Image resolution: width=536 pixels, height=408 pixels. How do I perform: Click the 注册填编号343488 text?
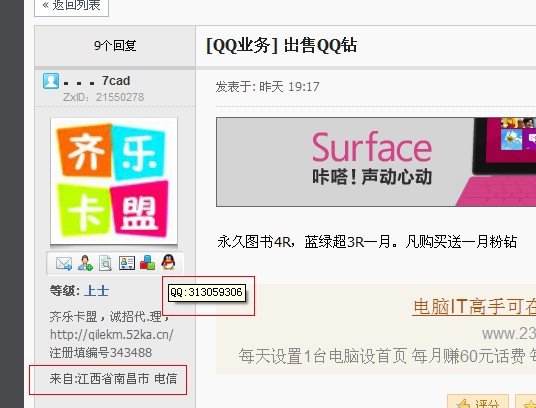point(101,353)
